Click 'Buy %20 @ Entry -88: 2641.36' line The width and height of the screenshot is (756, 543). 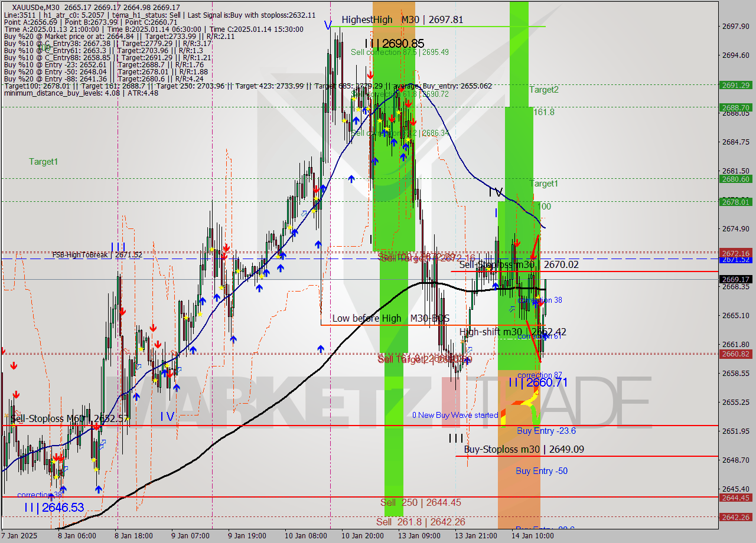103,78
